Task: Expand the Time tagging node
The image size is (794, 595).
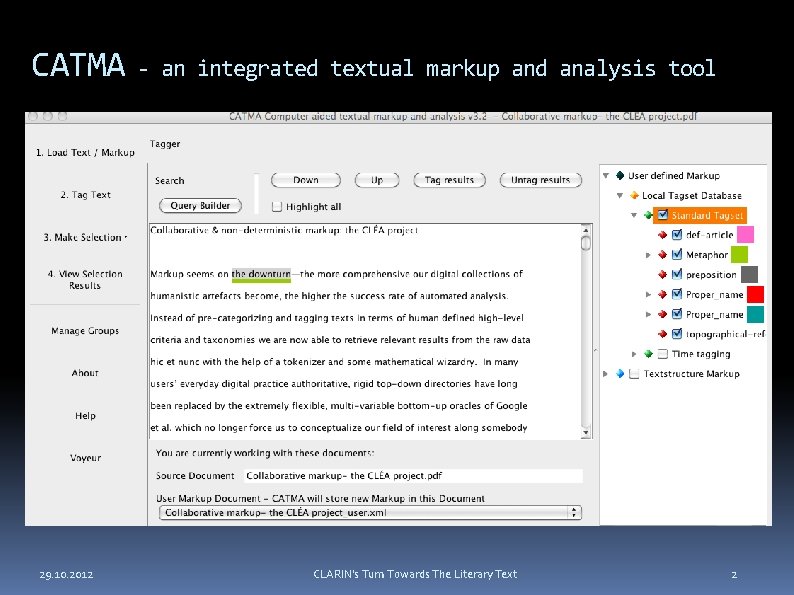Action: click(634, 354)
